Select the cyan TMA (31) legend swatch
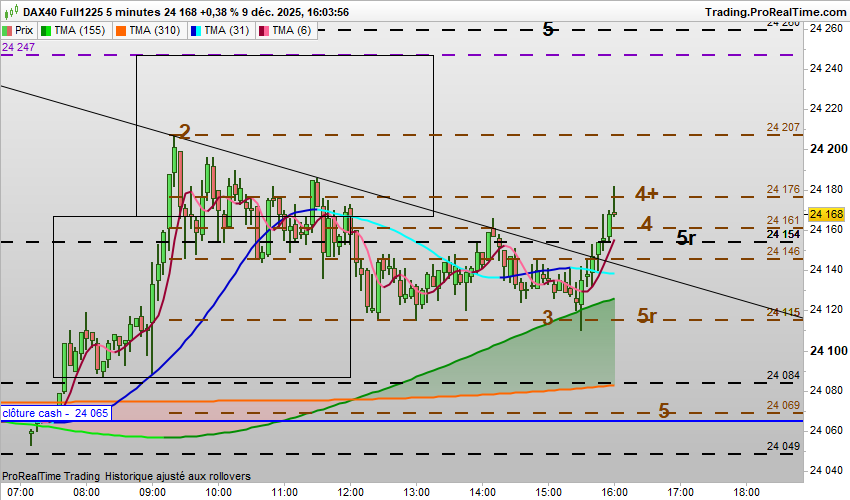Image resolution: width=850 pixels, height=500 pixels. coord(196,30)
